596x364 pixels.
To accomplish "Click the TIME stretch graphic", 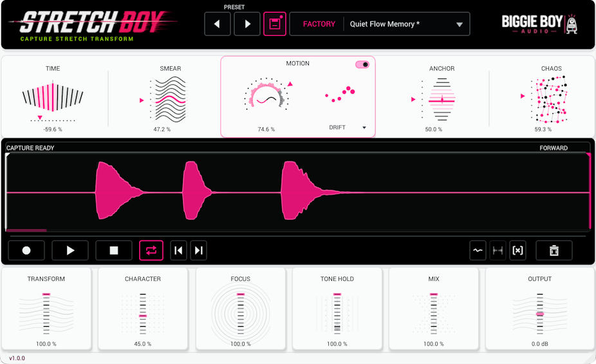I will (x=52, y=97).
